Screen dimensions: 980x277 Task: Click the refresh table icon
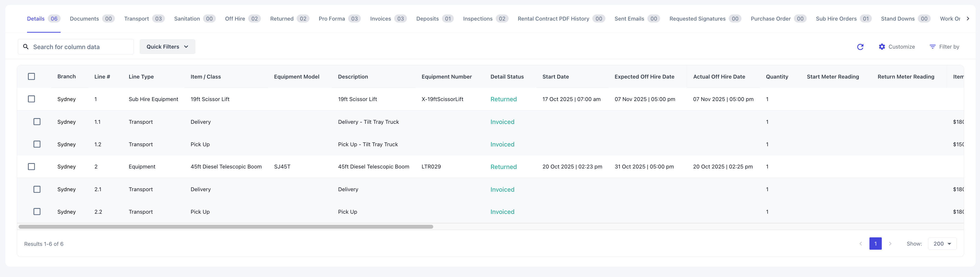(x=860, y=47)
